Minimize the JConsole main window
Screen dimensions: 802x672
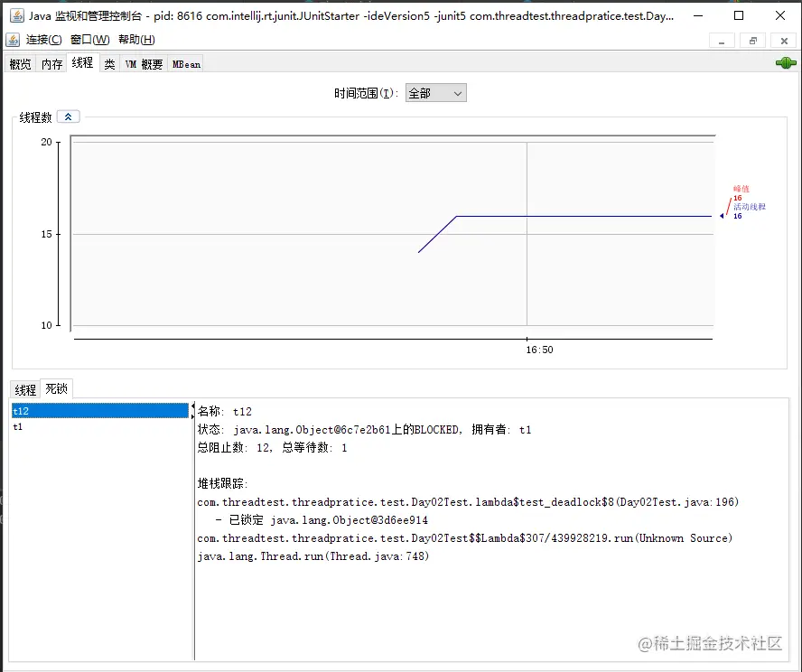point(698,16)
